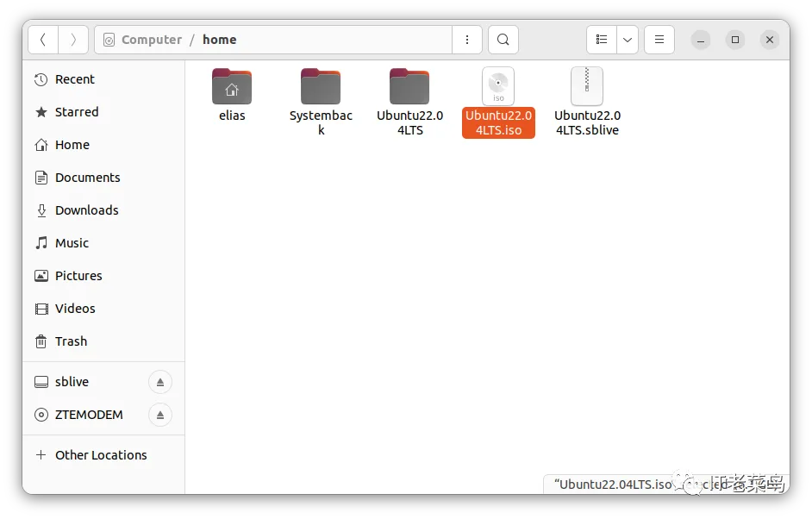Image resolution: width=812 pixels, height=519 pixels.
Task: Click the elias folder name label
Action: [x=232, y=116]
